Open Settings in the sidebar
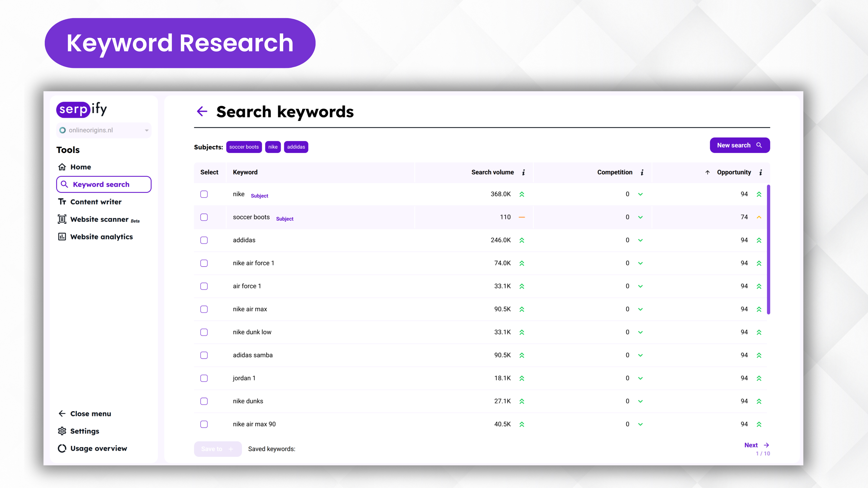 pos(78,431)
